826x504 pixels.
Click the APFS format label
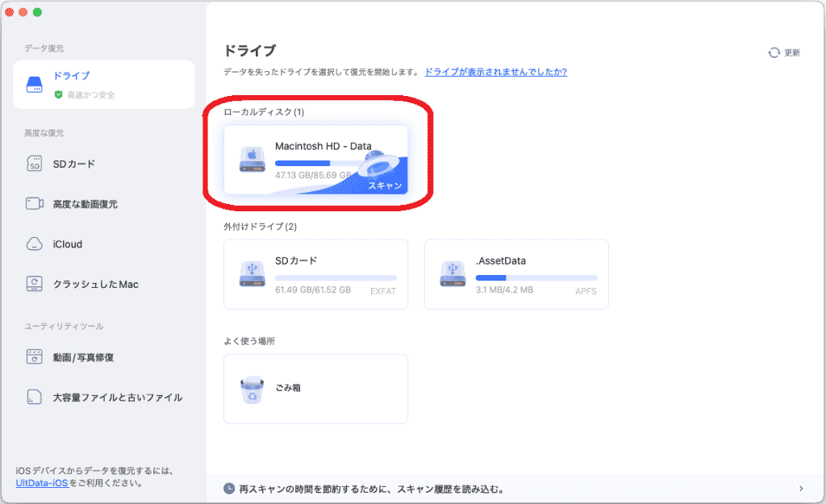(x=586, y=291)
